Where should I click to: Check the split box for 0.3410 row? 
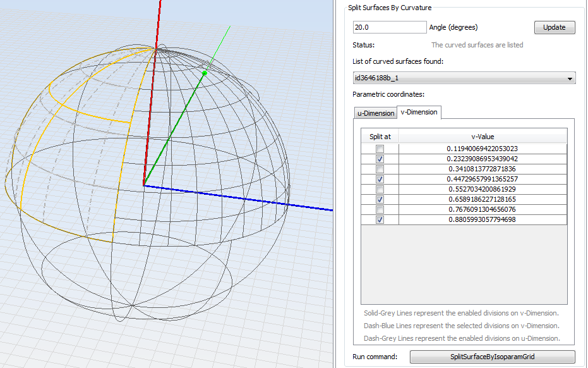(380, 169)
